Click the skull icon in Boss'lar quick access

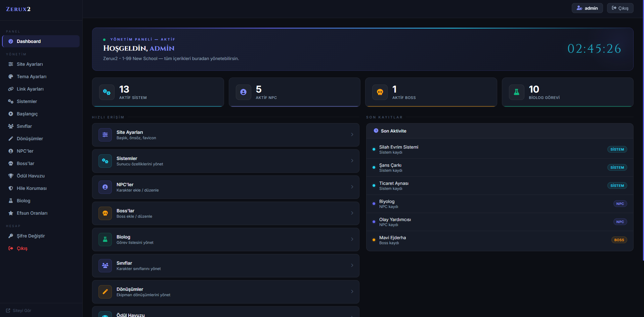(x=105, y=213)
